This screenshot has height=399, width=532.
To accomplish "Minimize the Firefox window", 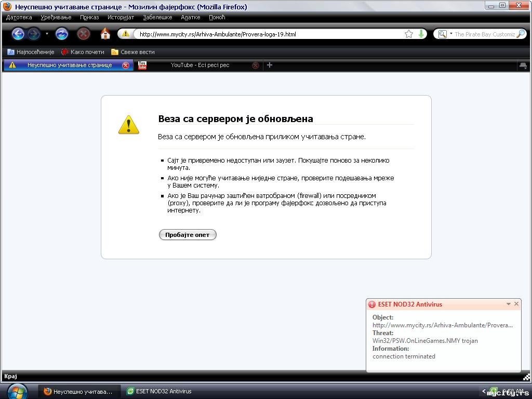I will [490, 6].
